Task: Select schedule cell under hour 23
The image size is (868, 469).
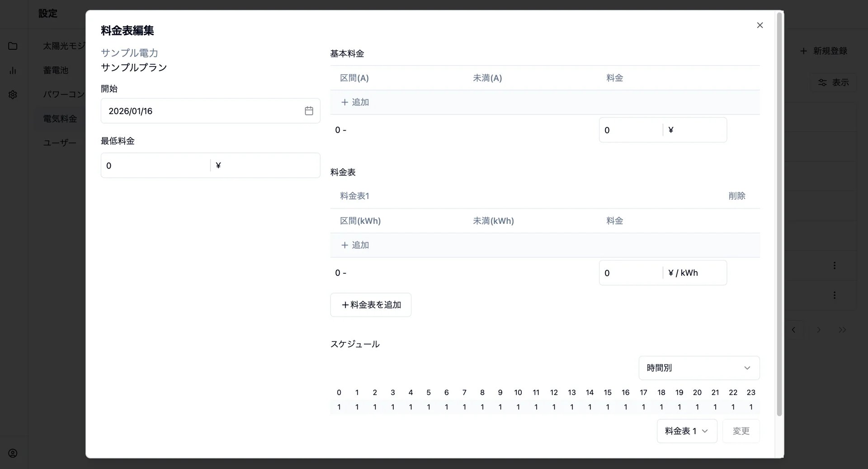Action: click(x=751, y=407)
